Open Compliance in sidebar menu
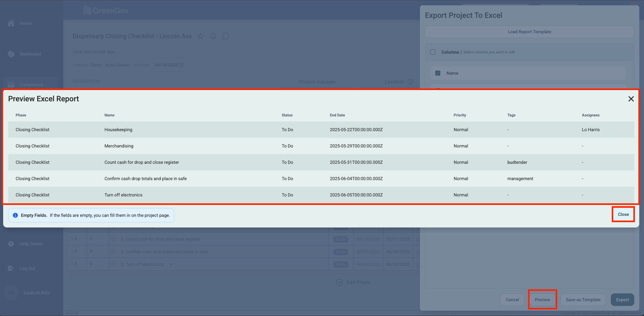 (x=31, y=85)
